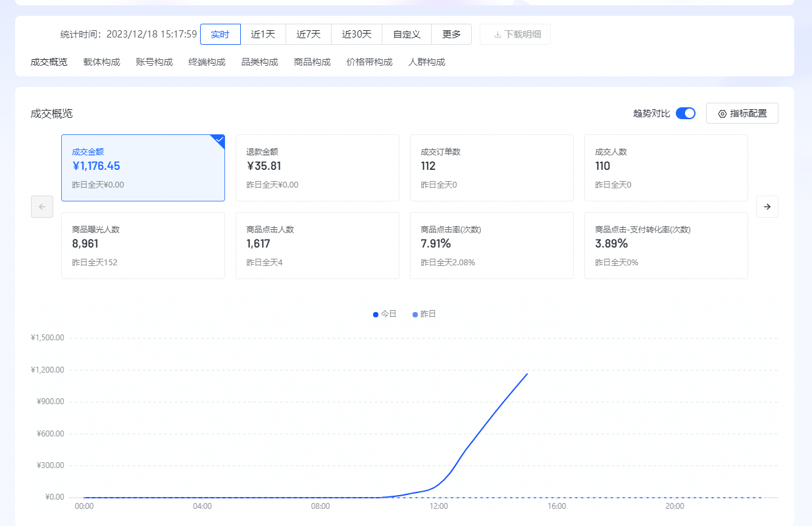Image resolution: width=812 pixels, height=526 pixels.
Task: Click the 下载明细 download button
Action: coord(515,34)
